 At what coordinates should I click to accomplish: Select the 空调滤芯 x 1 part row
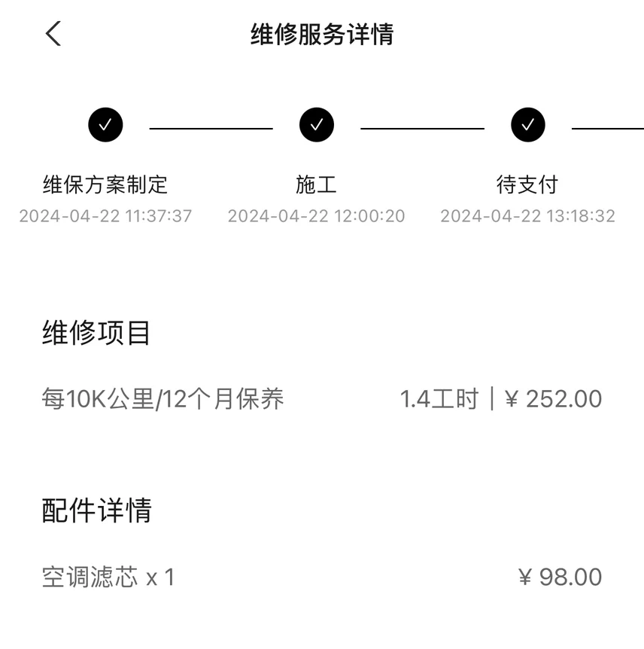tap(322, 577)
